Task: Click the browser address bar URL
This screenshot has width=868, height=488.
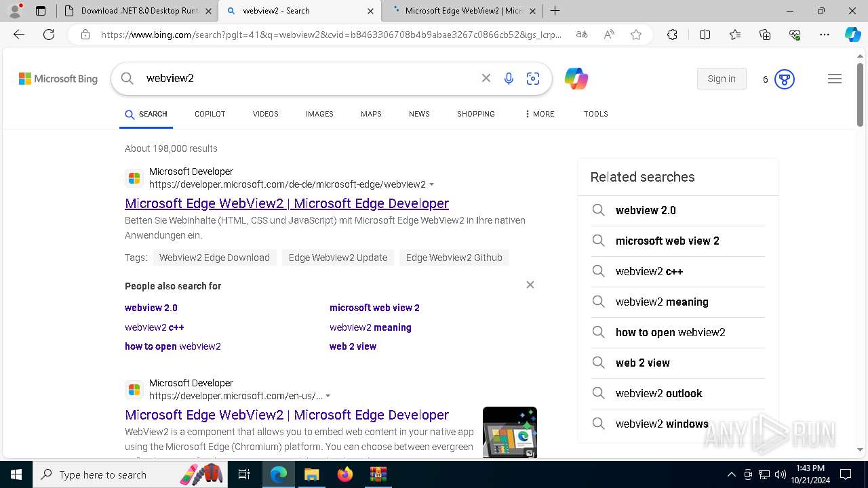Action: point(331,35)
